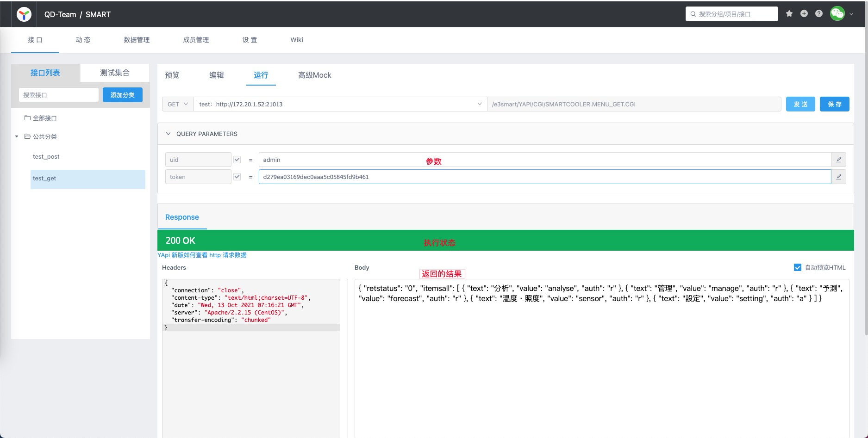Open the GET method dropdown
Viewport: 868px width, 438px height.
click(178, 104)
